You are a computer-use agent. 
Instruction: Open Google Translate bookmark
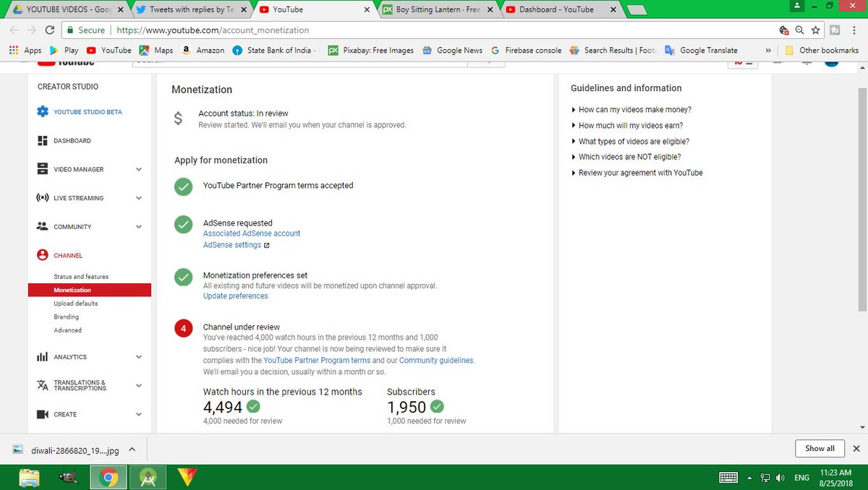click(x=701, y=51)
